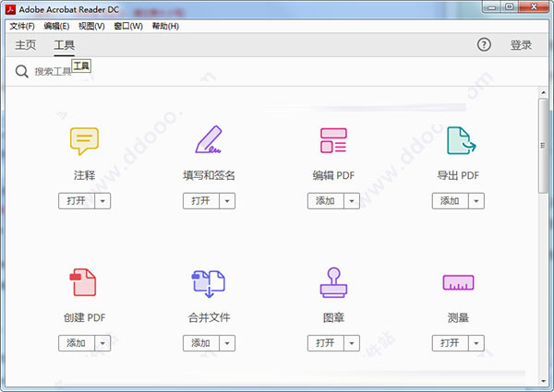Minimize the Acrobat Reader window
The image size is (554, 392).
(492, 6)
